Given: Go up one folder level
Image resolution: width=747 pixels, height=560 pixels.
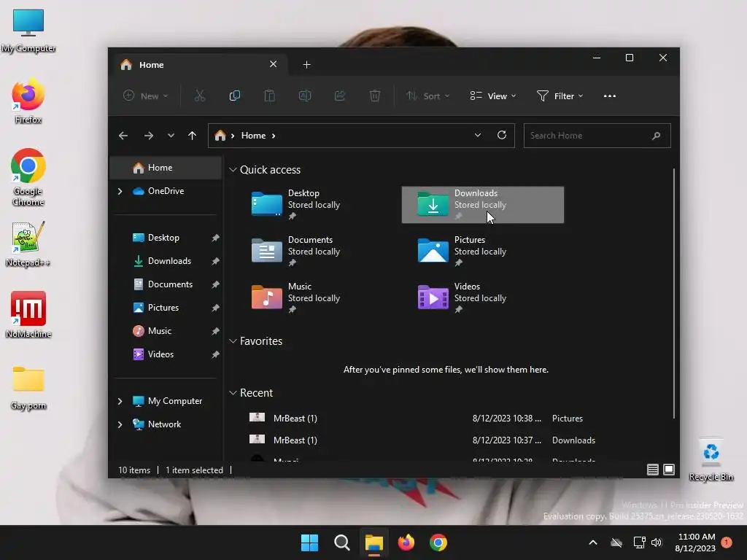Looking at the screenshot, I should click(192, 136).
